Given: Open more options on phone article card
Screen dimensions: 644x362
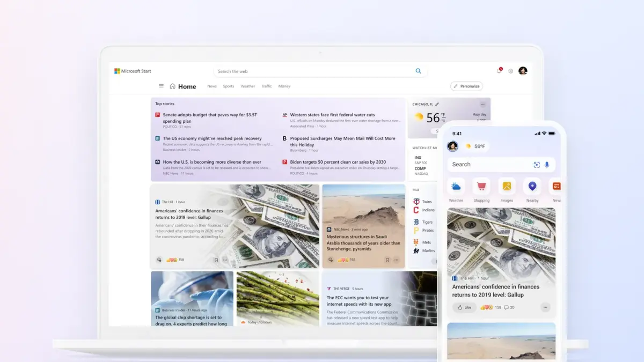Looking at the screenshot, I should (545, 307).
